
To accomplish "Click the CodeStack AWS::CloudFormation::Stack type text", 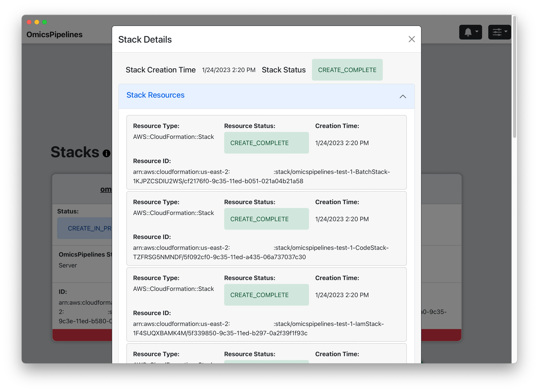I will tap(173, 213).
